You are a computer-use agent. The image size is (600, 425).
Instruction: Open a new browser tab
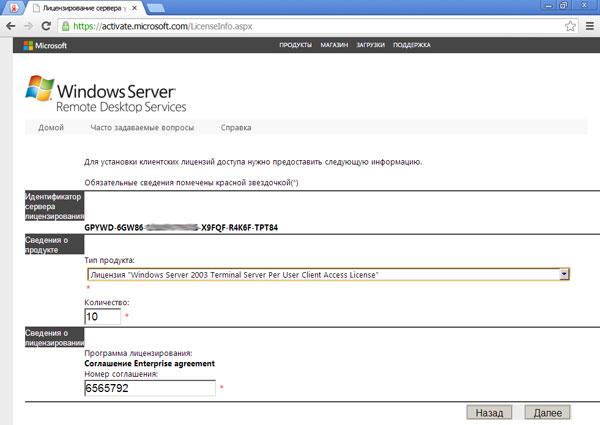pyautogui.click(x=156, y=8)
